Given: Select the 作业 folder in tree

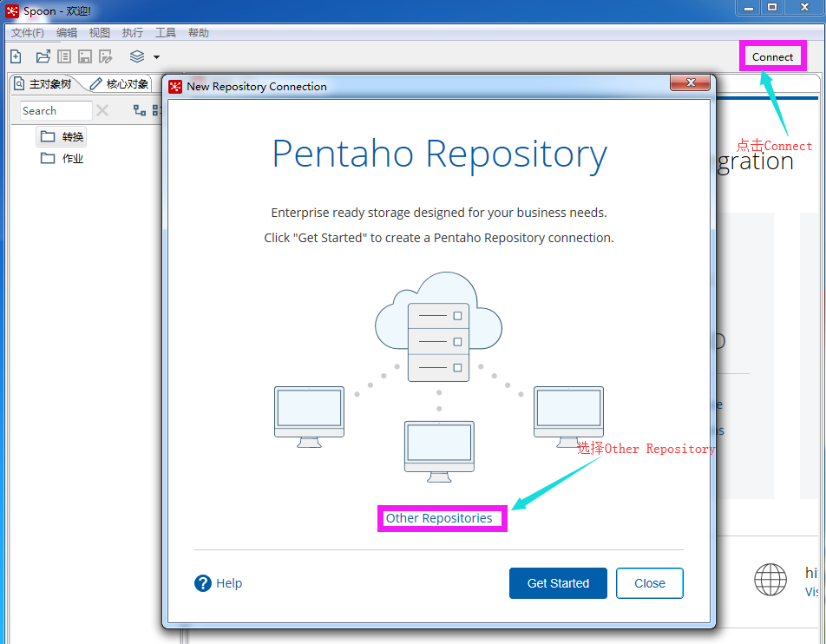Looking at the screenshot, I should tap(62, 159).
